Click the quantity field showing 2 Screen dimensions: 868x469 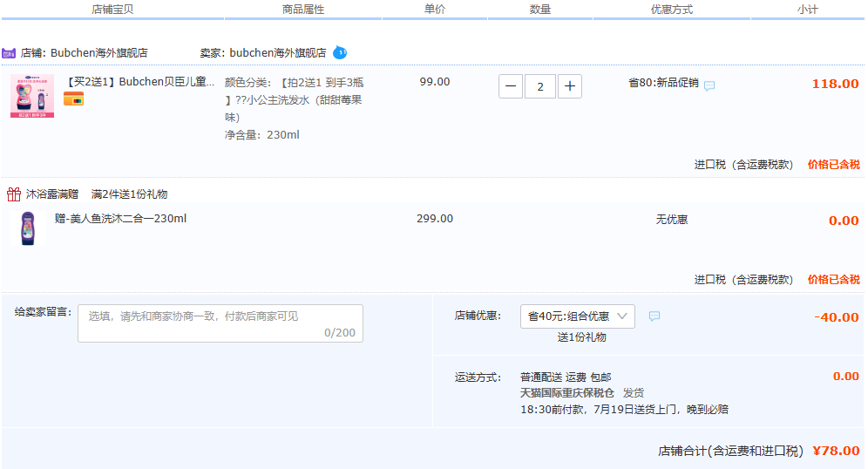coord(540,86)
